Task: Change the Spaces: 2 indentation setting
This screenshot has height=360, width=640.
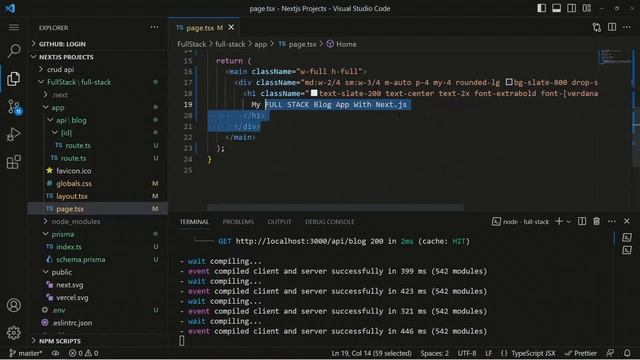Action: pyautogui.click(x=434, y=353)
